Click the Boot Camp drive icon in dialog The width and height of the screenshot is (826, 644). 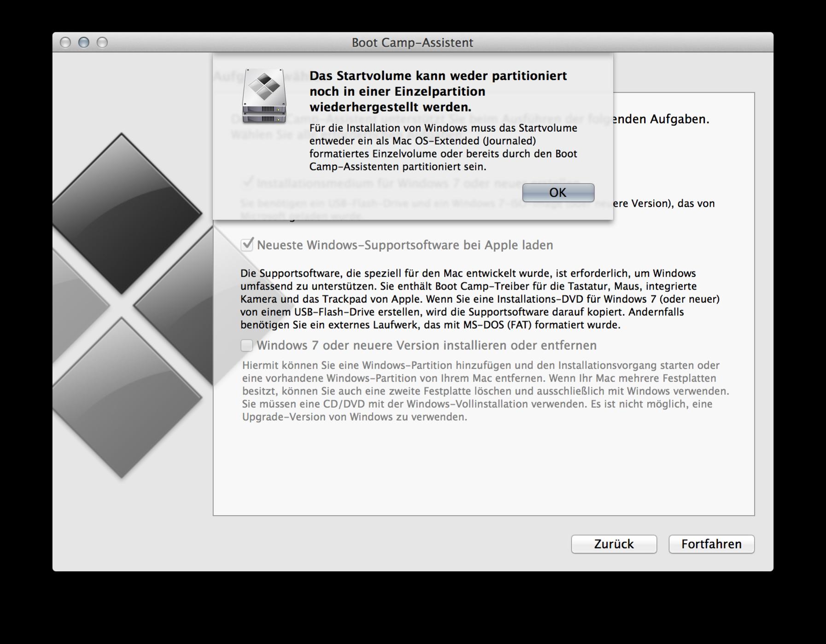(x=264, y=96)
